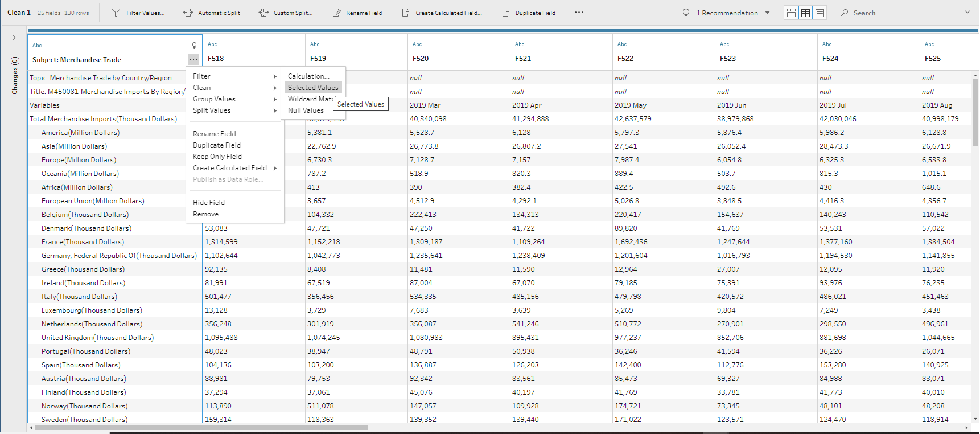Click the Automatic Split icon

[x=188, y=13]
